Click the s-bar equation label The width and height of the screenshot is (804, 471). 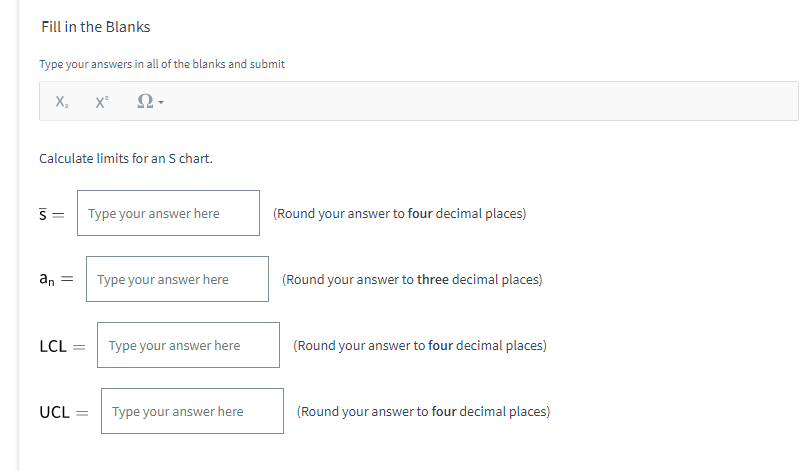tap(50, 214)
